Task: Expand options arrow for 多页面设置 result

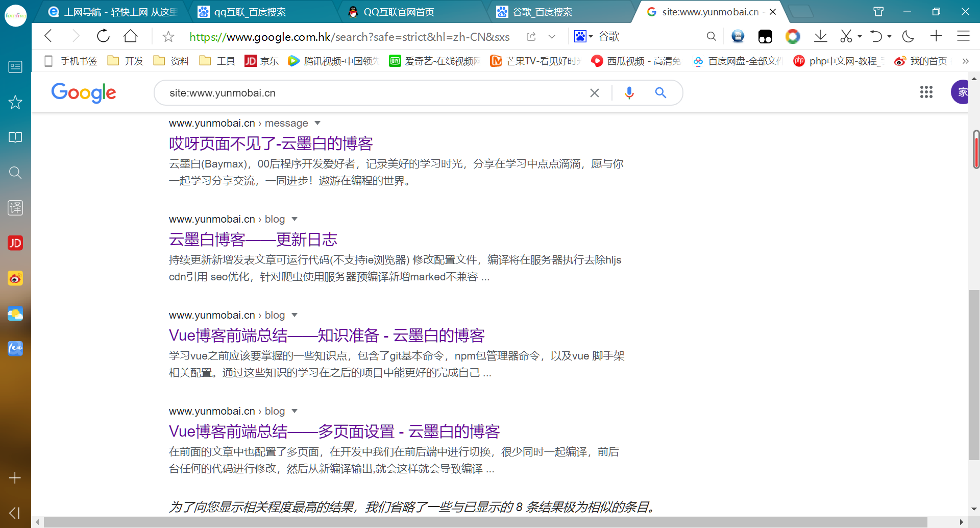Action: 295,411
